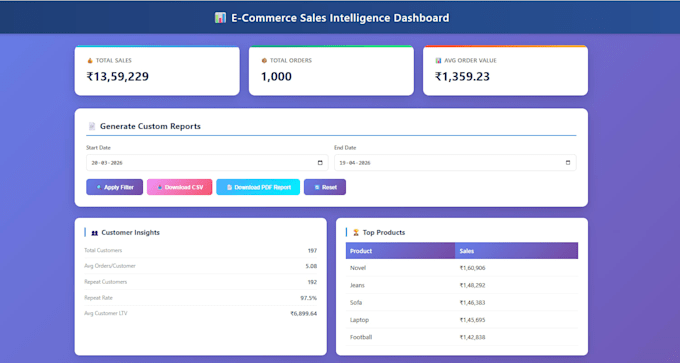Click the money bag icon beside Total Sales

[x=91, y=61]
